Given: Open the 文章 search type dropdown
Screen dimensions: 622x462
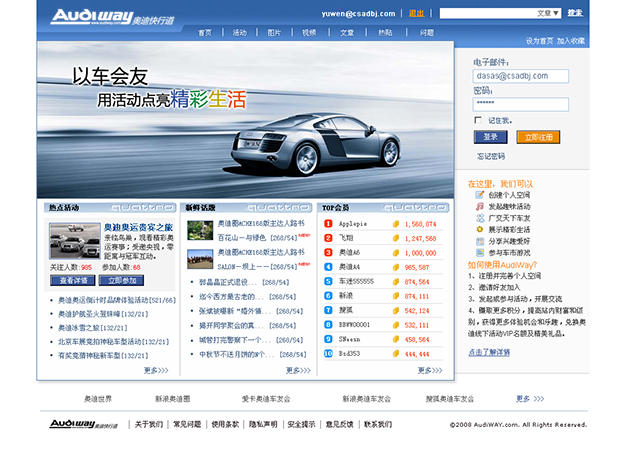Looking at the screenshot, I should [549, 13].
